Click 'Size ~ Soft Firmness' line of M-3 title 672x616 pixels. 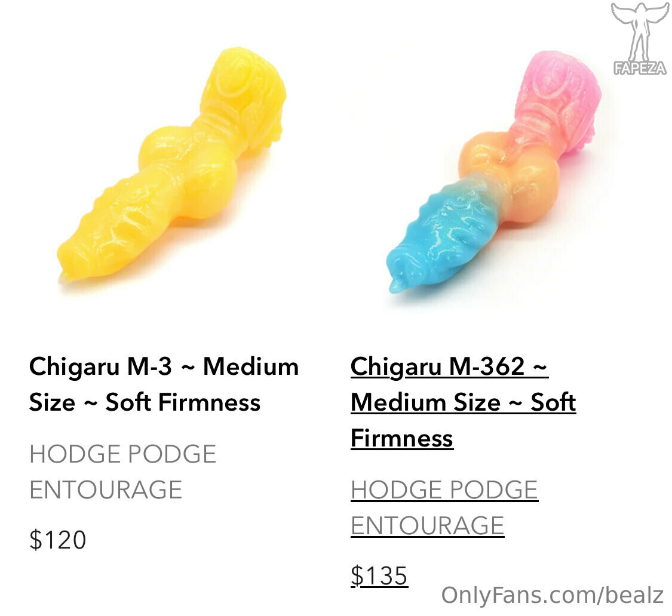point(145,402)
